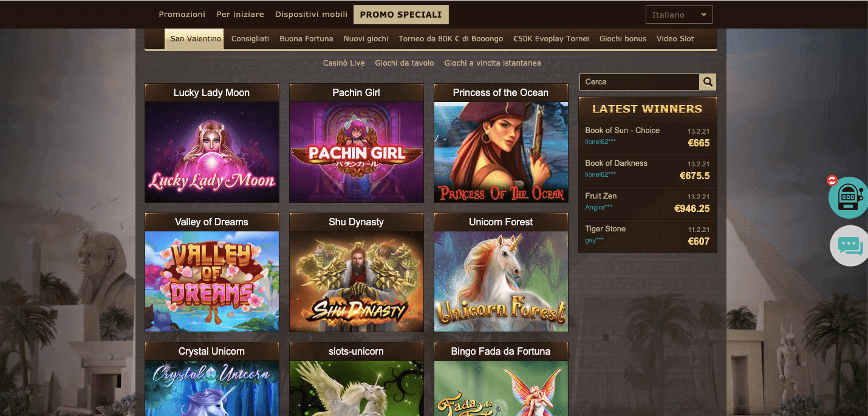The height and width of the screenshot is (416, 868).
Task: Switch to the Video Slot tab
Action: point(675,38)
